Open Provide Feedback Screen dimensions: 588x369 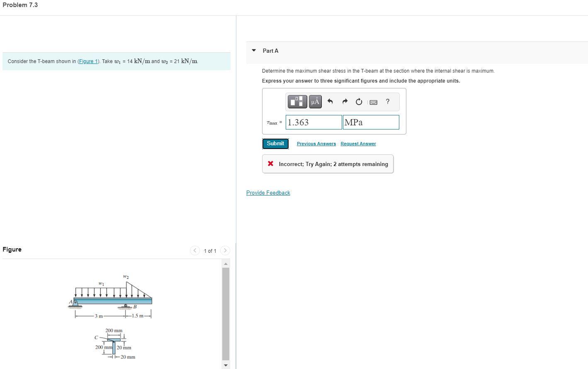point(268,193)
